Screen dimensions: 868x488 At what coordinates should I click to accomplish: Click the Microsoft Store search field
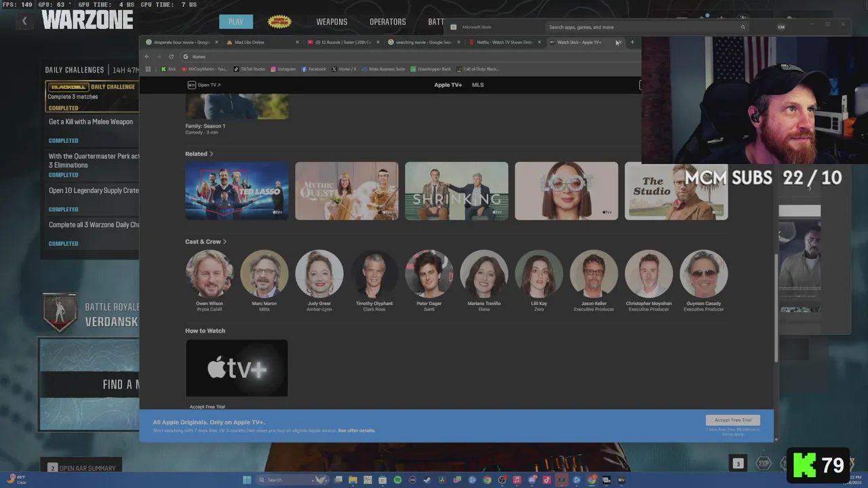point(647,27)
